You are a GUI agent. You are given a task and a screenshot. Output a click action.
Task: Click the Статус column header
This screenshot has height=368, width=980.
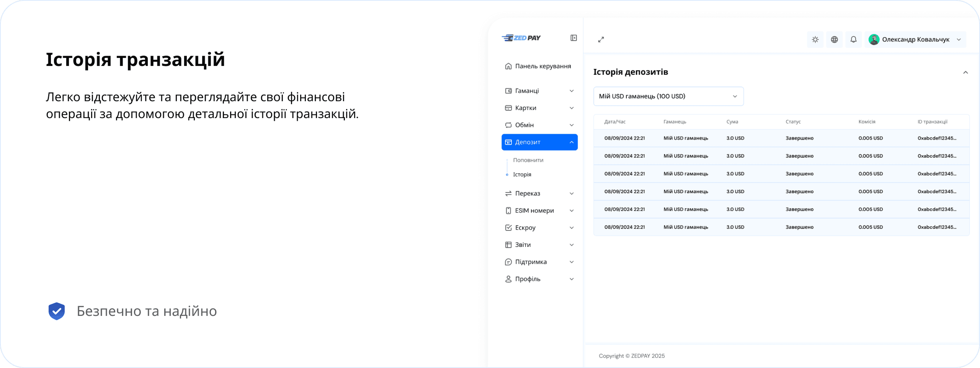click(x=793, y=122)
